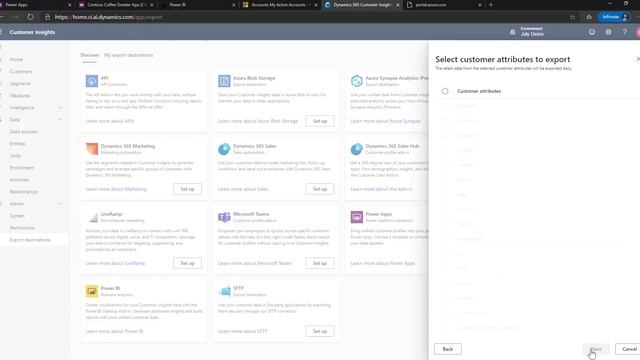This screenshot has width=640, height=360.
Task: Open Segments in sidebar
Action: point(20,84)
